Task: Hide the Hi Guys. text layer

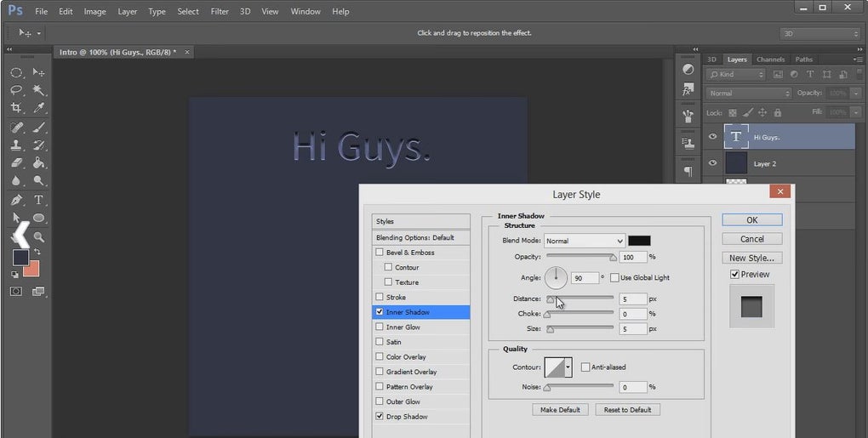Action: (x=712, y=137)
